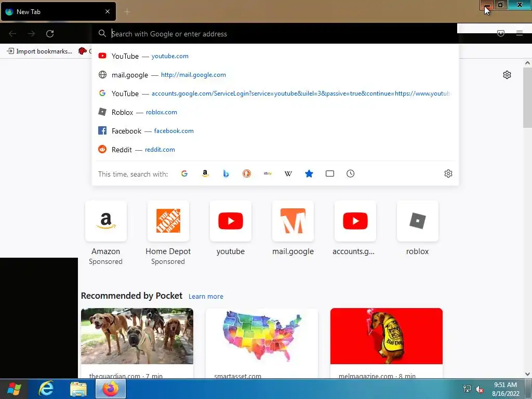Image resolution: width=532 pixels, height=399 pixels.
Task: Open a new tab with plus button
Action: pos(127,12)
